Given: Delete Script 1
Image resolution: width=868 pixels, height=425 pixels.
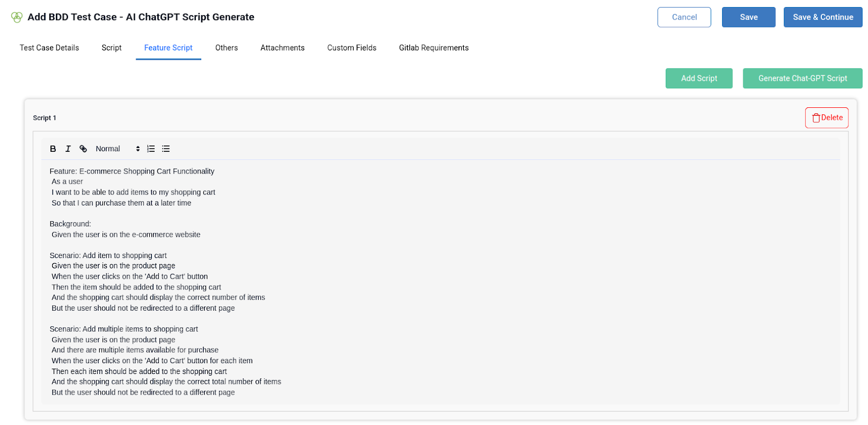Looking at the screenshot, I should click(826, 118).
